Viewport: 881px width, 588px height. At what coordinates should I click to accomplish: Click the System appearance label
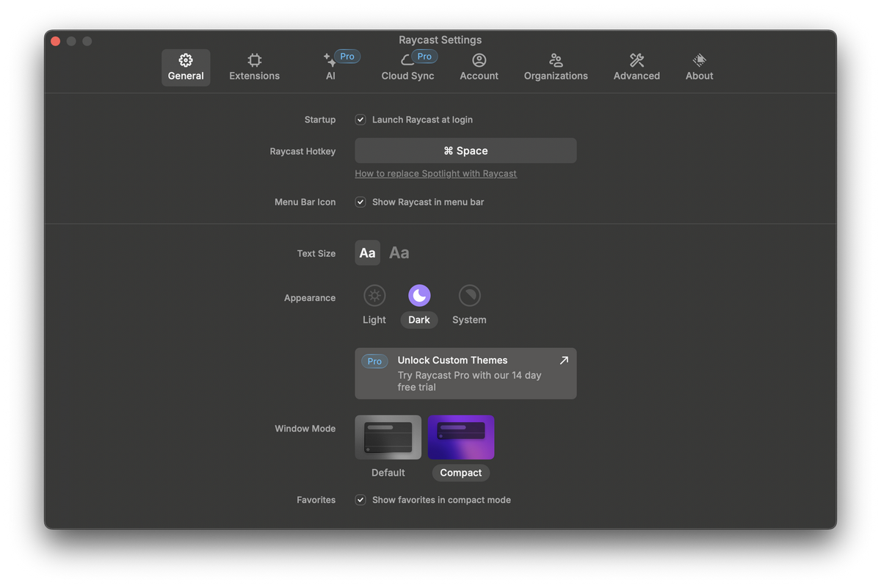pos(469,320)
